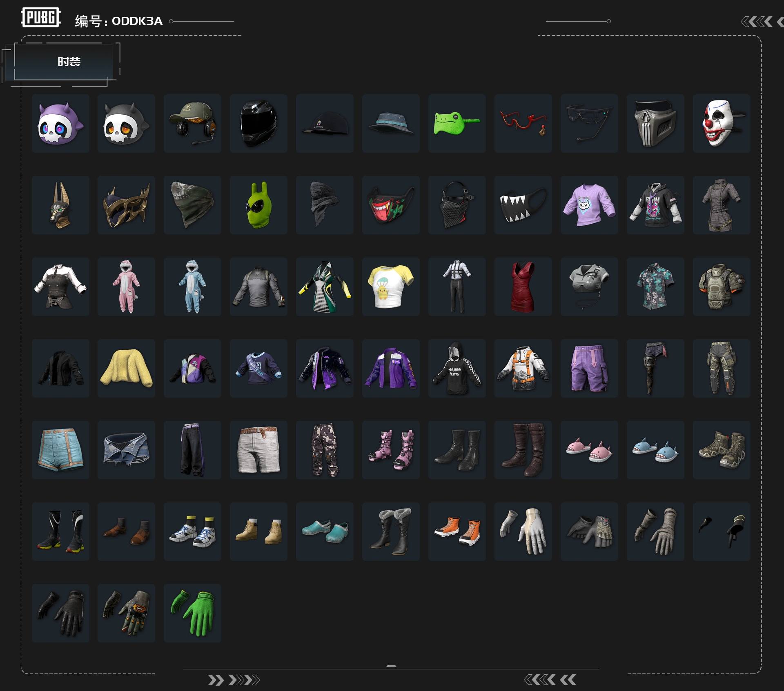Pick the orange-white mountain print jacket
The height and width of the screenshot is (691, 784).
click(523, 368)
